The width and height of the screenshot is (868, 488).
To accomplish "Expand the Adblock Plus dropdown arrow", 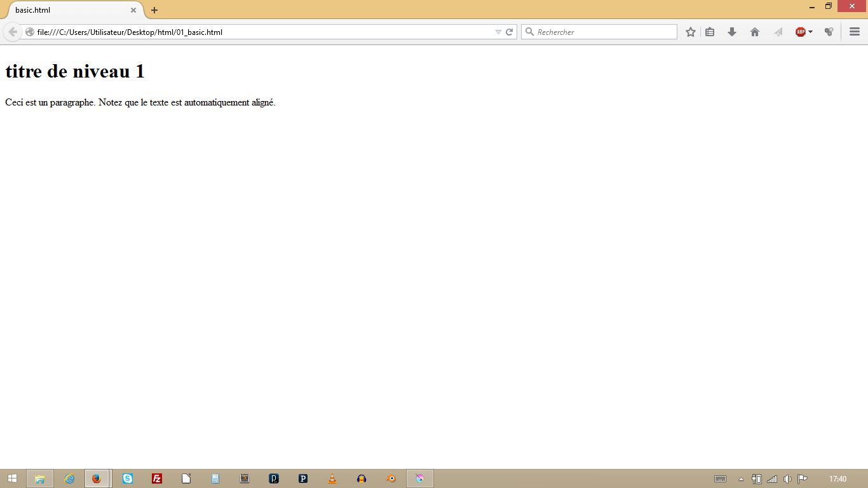I will [x=811, y=32].
